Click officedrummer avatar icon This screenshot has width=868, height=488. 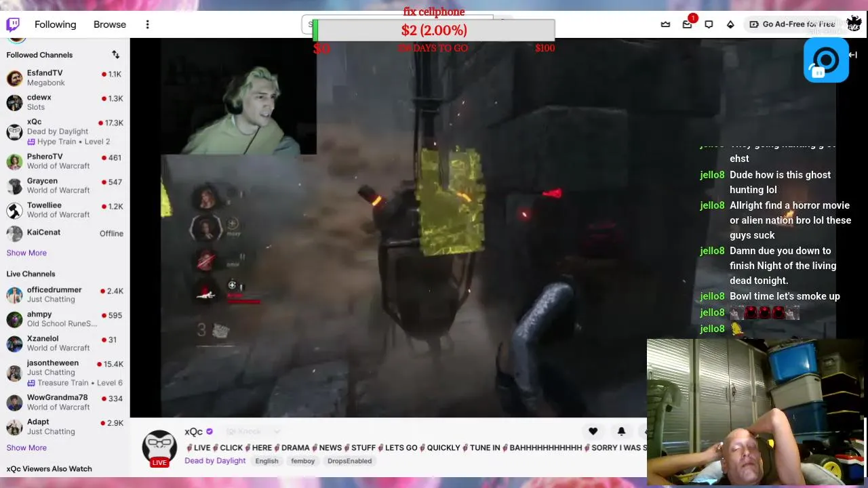14,295
